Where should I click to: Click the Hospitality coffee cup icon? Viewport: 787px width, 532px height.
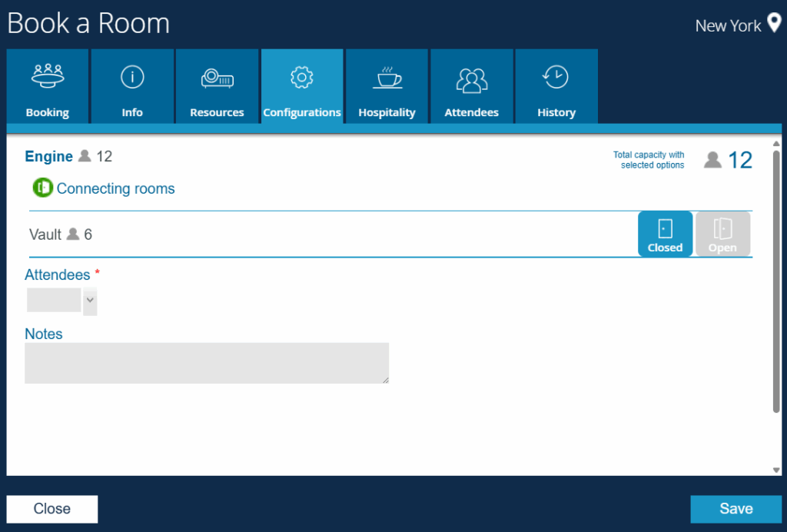coord(387,78)
